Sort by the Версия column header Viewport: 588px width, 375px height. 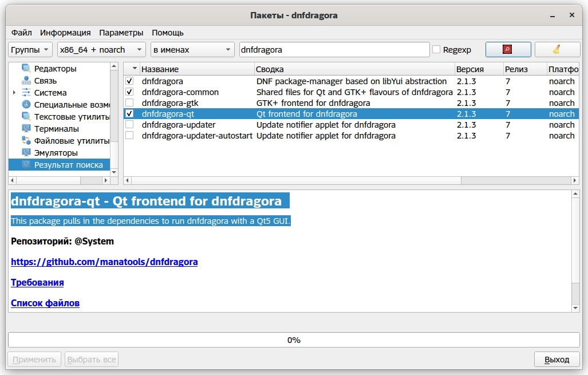(479, 69)
